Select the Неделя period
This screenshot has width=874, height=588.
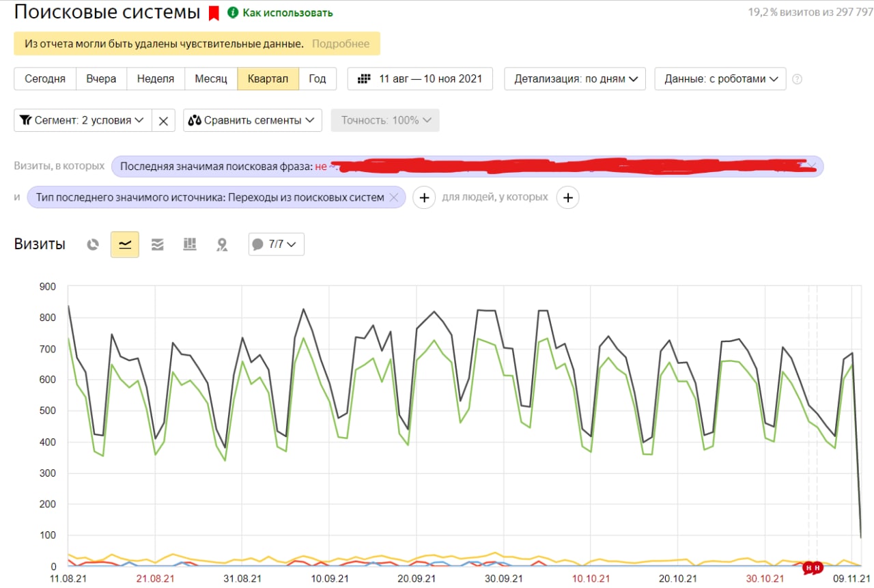(x=156, y=79)
